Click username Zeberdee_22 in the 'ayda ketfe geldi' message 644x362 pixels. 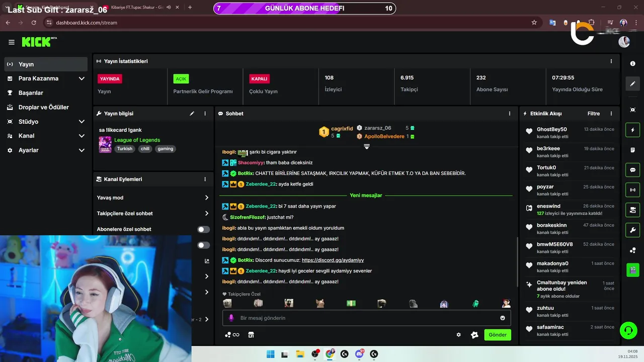[261, 184]
